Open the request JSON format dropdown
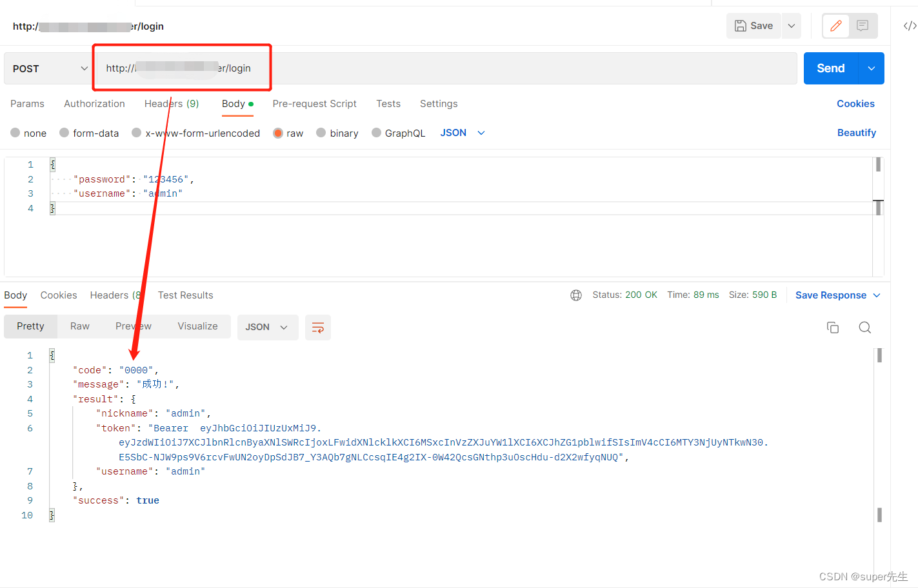This screenshot has width=918, height=588. point(462,133)
